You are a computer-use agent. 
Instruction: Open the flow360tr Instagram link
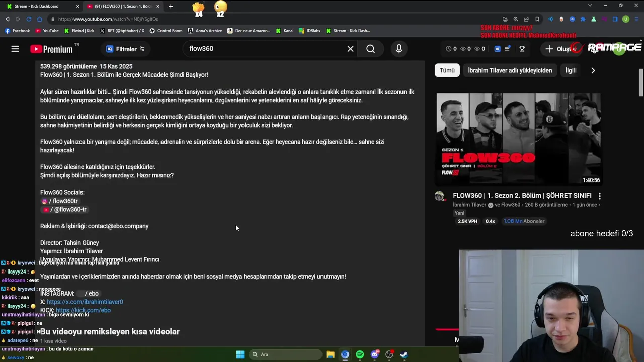(x=59, y=201)
